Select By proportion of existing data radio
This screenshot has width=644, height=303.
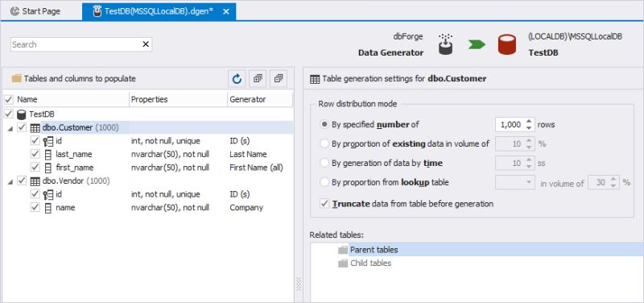pyautogui.click(x=324, y=144)
